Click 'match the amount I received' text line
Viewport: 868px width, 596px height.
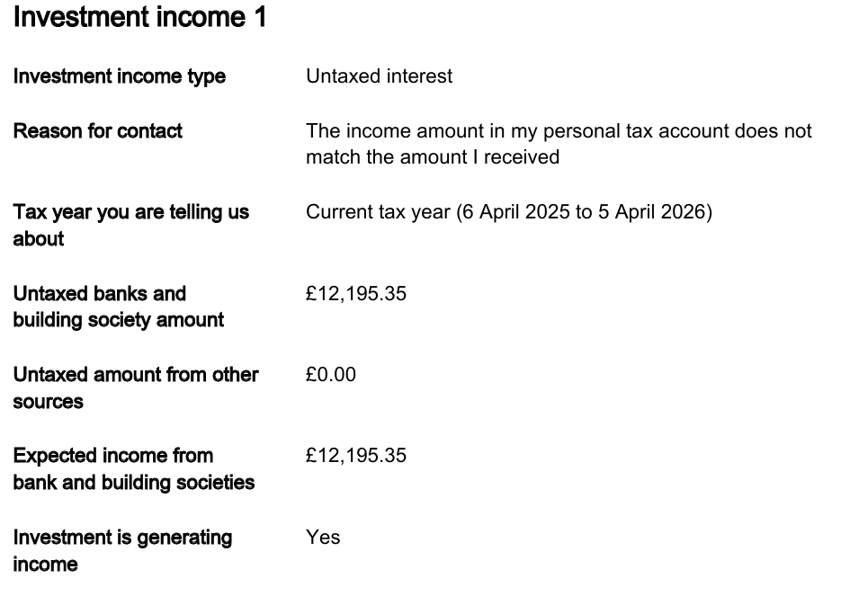[x=433, y=157]
